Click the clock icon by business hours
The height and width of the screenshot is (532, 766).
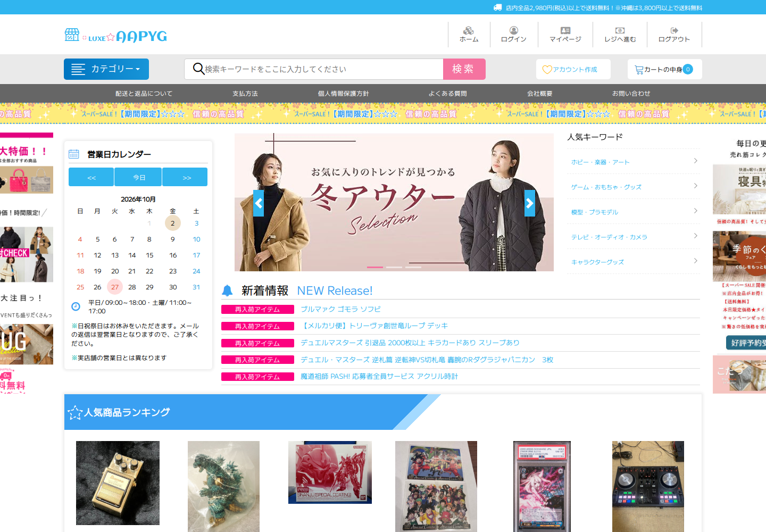[76, 306]
